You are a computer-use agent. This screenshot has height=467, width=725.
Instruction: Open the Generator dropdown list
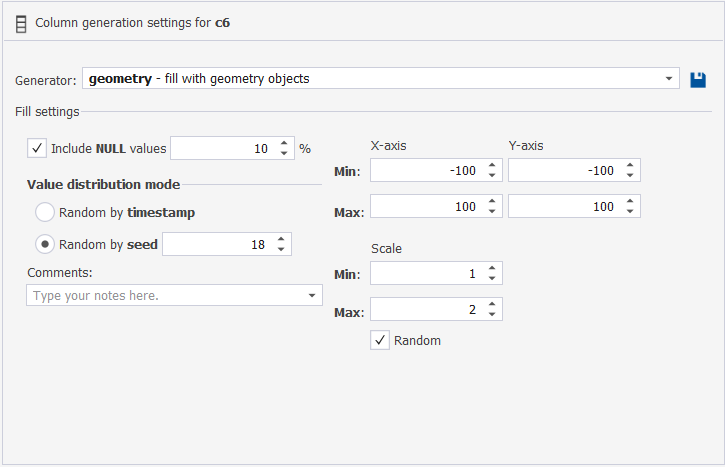click(x=668, y=79)
